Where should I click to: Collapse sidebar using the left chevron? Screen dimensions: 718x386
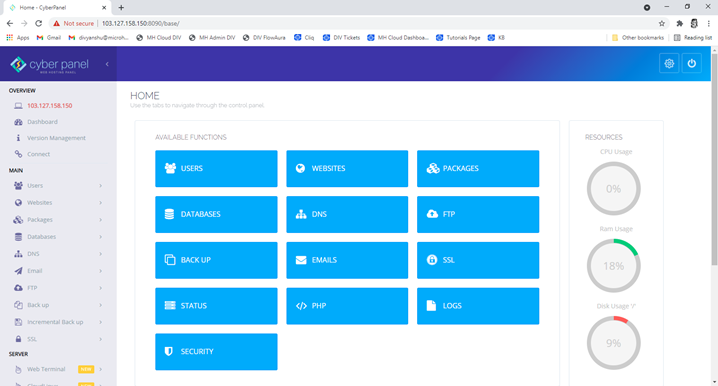click(107, 64)
